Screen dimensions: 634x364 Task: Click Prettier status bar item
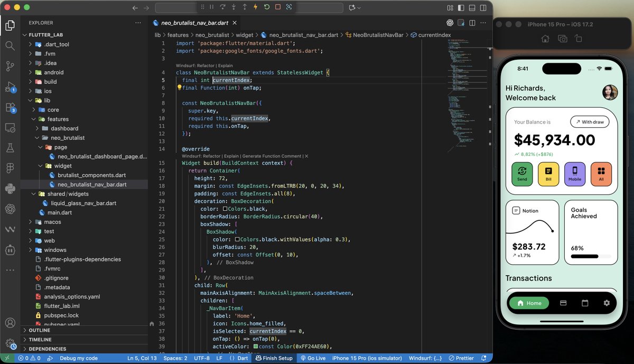tap(461, 358)
